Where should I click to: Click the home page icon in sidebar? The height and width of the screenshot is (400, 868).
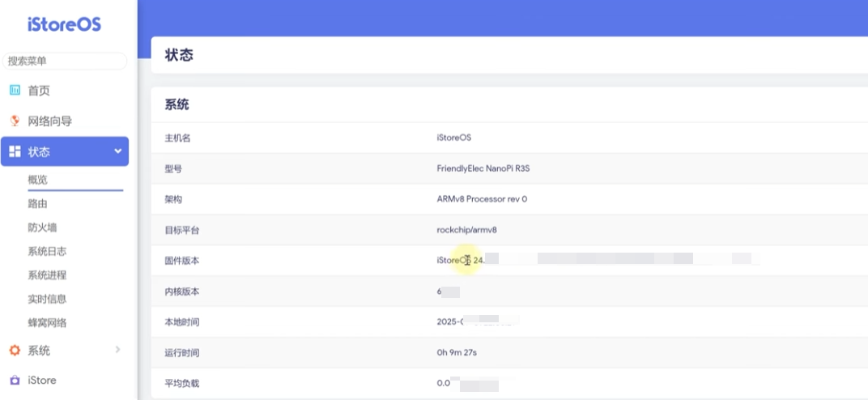pyautogui.click(x=15, y=91)
